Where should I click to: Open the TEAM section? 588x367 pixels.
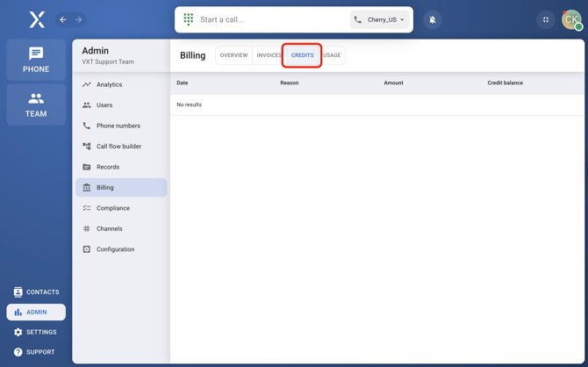[36, 104]
